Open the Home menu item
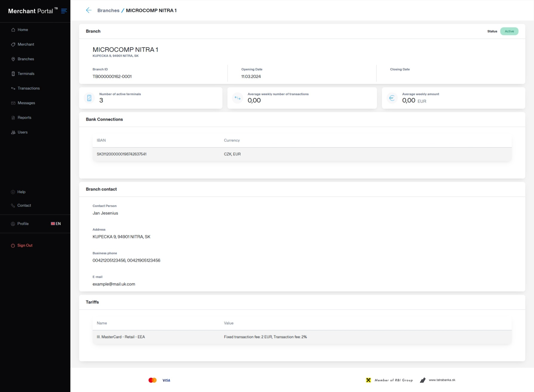 click(x=23, y=30)
